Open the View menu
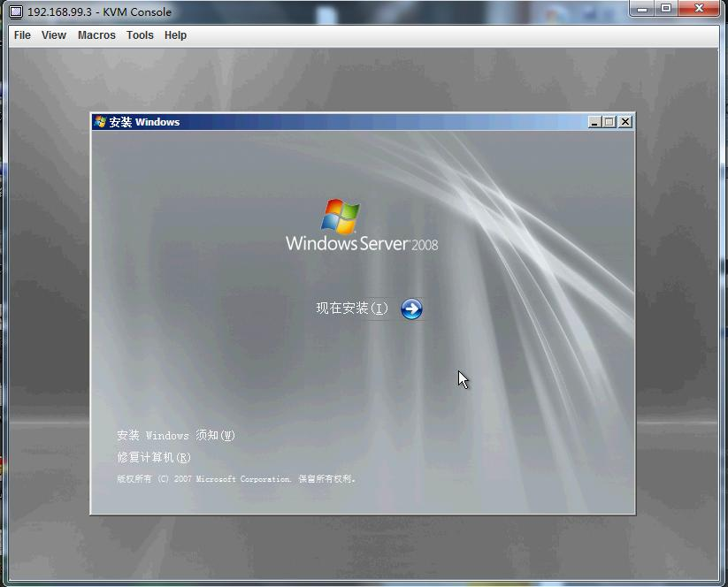Viewport: 728px width, 587px height. coord(53,35)
